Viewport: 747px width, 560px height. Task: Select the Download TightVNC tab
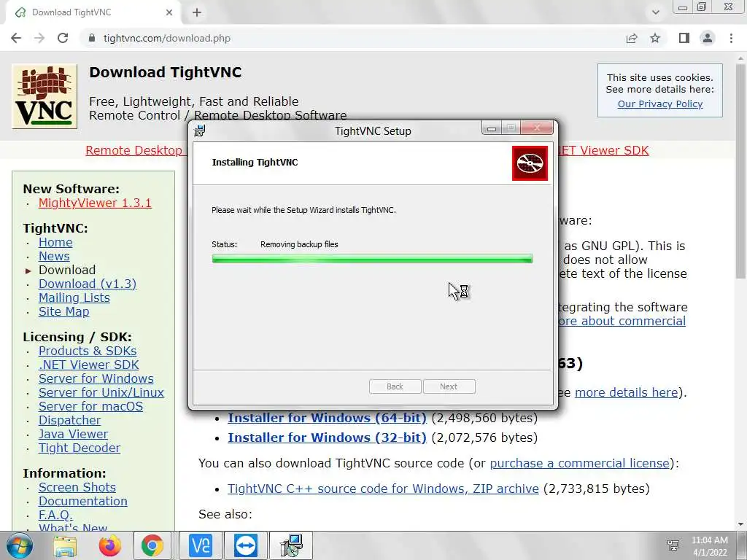[x=93, y=12]
